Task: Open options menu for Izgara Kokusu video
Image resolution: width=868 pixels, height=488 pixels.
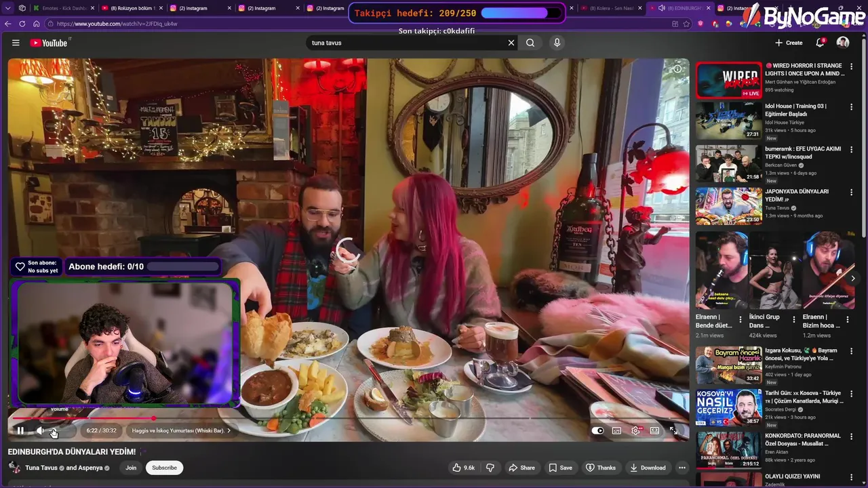Action: 851,351
